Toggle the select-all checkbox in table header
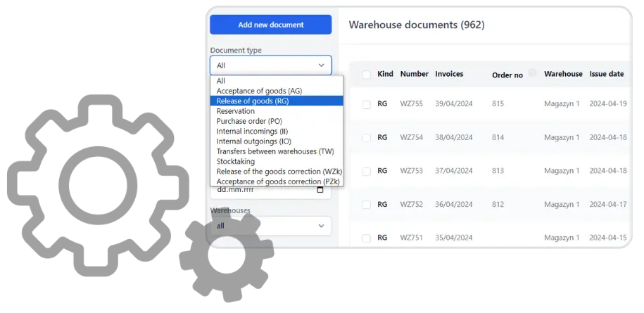 [367, 75]
